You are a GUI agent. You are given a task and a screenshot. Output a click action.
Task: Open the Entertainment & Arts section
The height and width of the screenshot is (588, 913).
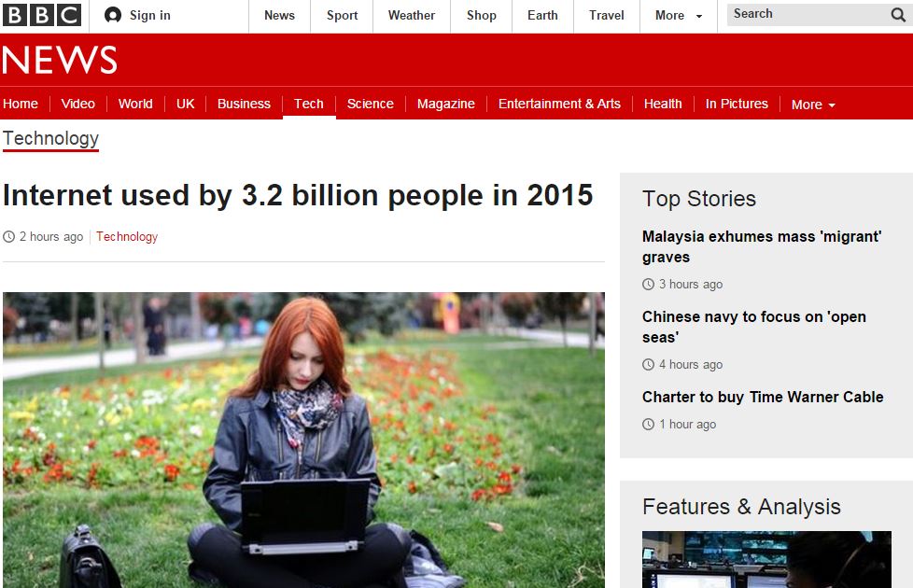[559, 104]
